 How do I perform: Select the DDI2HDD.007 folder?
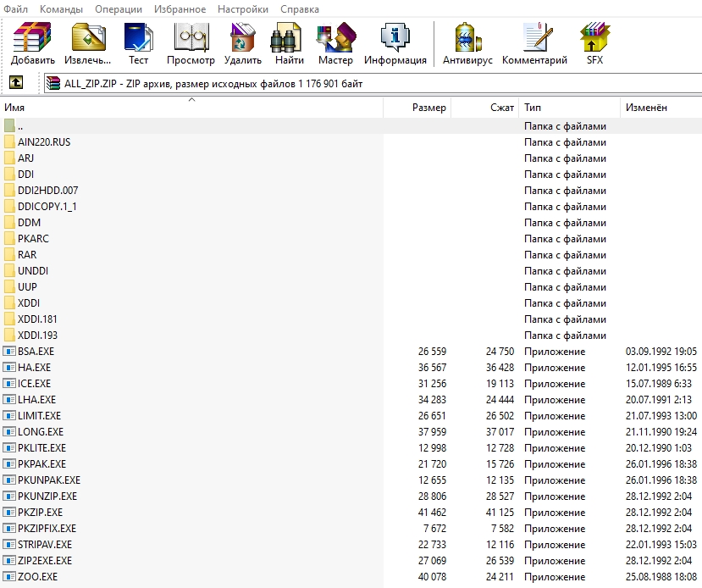click(x=351, y=191)
